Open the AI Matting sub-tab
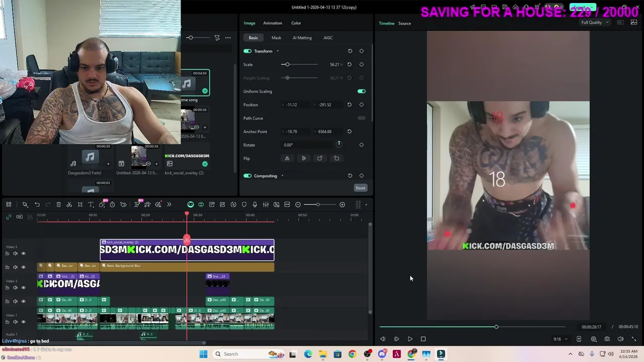Viewport: 644px width, 362px height. click(x=302, y=38)
